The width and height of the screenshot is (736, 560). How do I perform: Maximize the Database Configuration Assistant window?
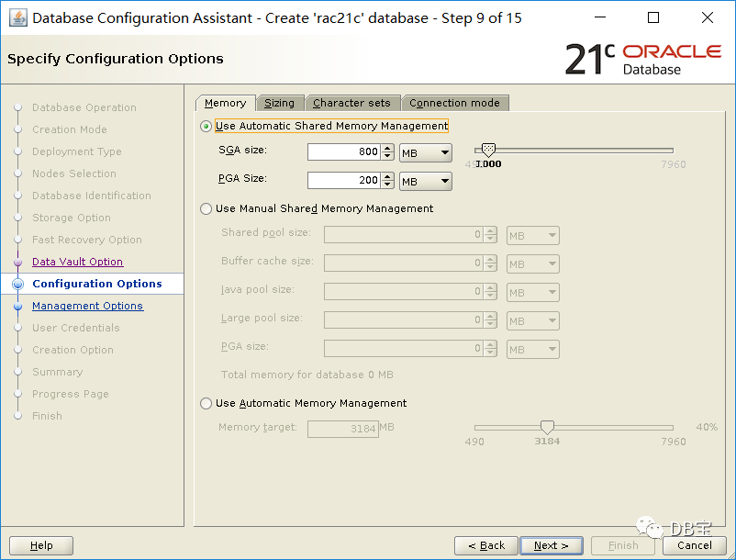[652, 17]
